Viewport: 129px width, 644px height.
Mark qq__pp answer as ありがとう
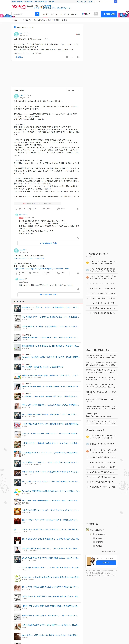coord(35,273)
